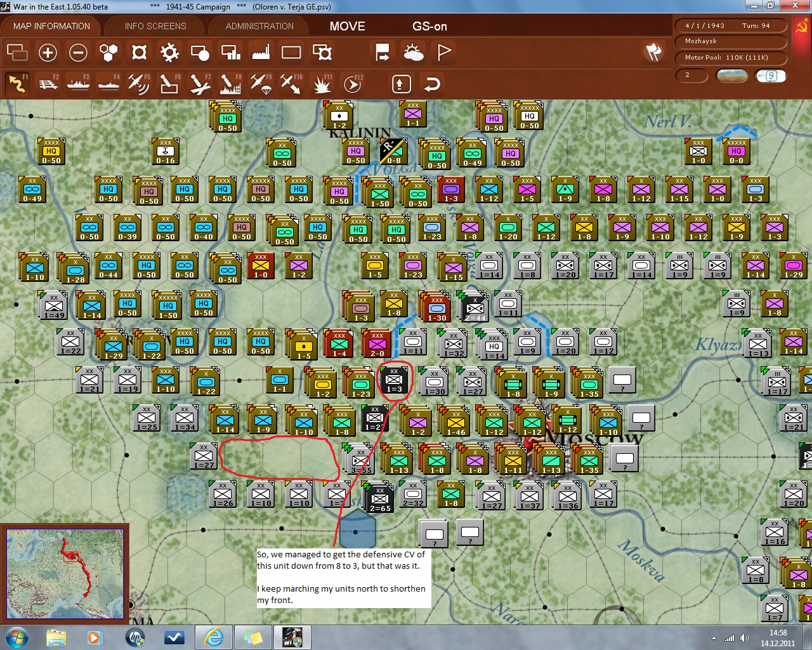The width and height of the screenshot is (812, 650).
Task: Select the black unit stack 2=44
Action: coord(475,307)
